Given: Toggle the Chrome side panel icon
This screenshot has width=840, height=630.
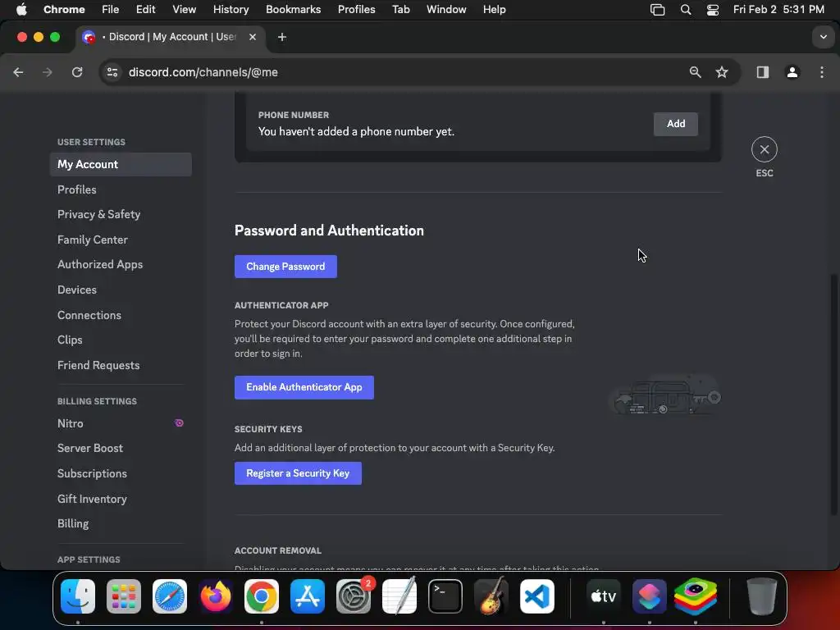Looking at the screenshot, I should [762, 72].
